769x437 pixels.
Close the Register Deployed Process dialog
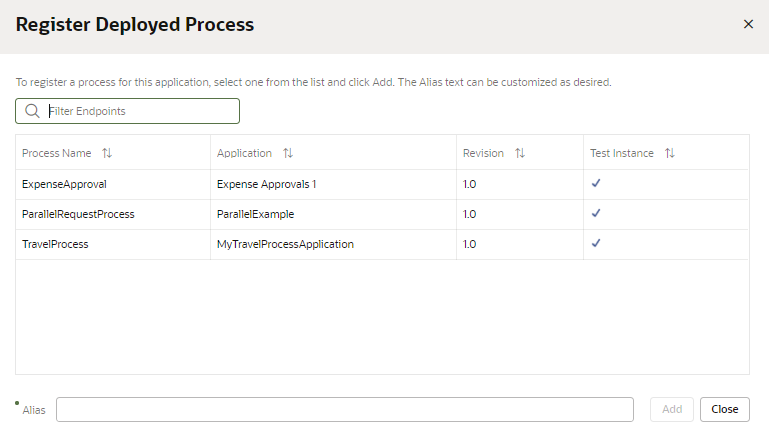(x=748, y=24)
